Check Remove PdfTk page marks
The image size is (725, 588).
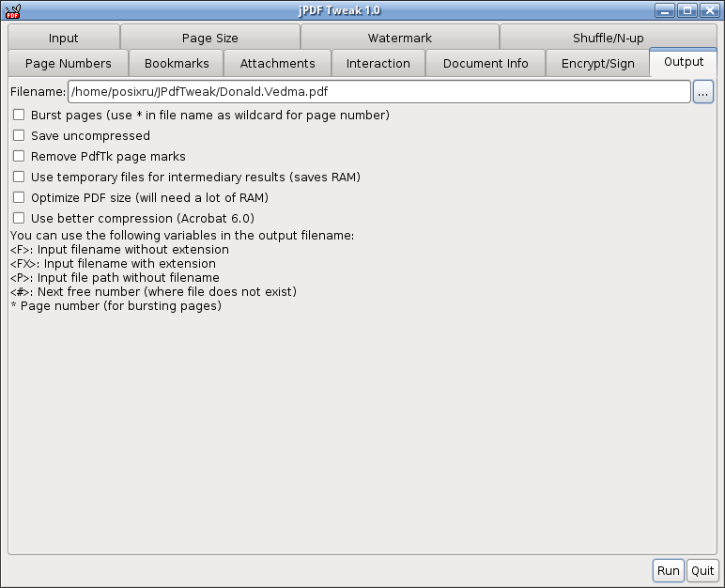19,156
